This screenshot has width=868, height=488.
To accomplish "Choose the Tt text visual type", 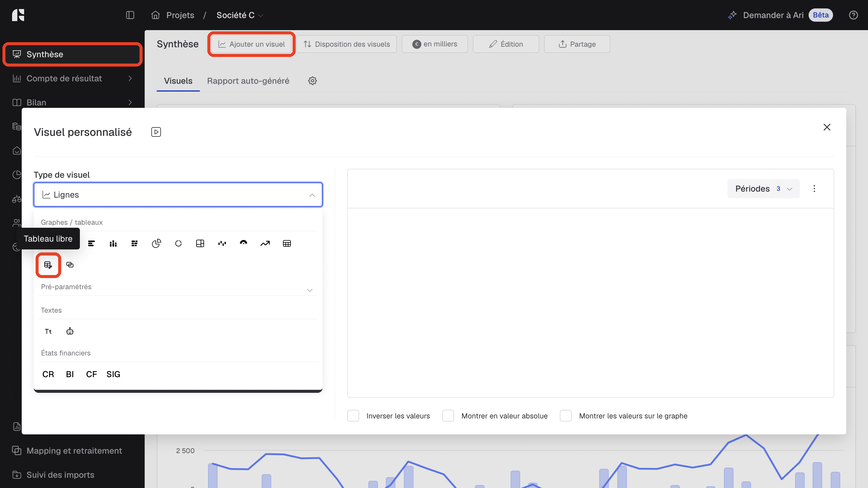I will tap(48, 331).
